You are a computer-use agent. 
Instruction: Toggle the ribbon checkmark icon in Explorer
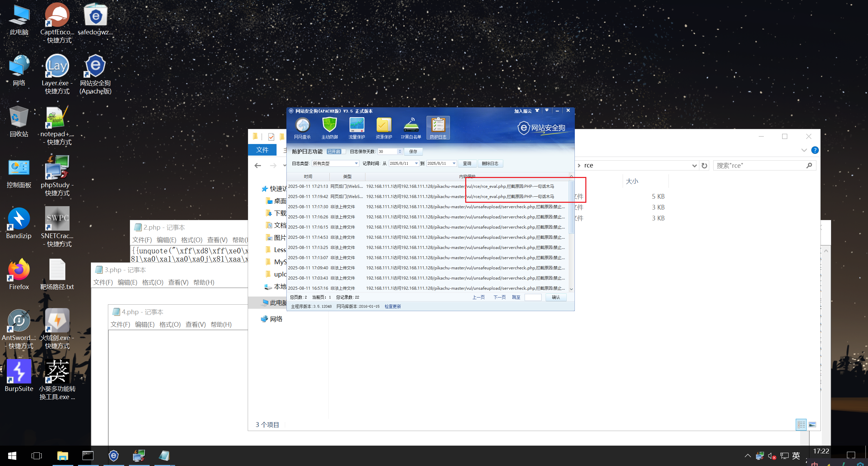click(x=271, y=137)
